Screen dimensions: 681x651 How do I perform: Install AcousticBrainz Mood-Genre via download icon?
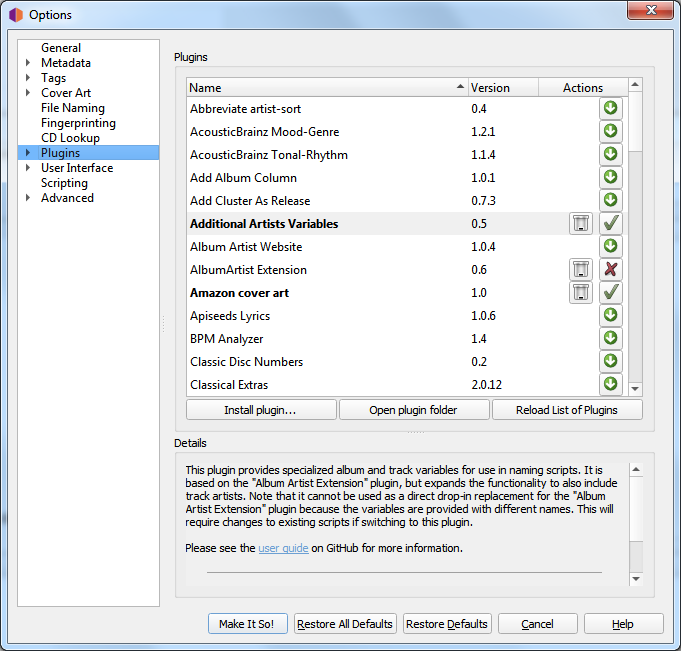coord(610,131)
